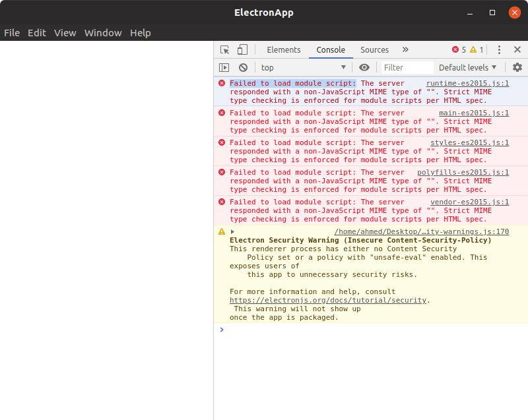The image size is (528, 420).
Task: Open DevTools three-dot customize menu
Action: tap(499, 49)
